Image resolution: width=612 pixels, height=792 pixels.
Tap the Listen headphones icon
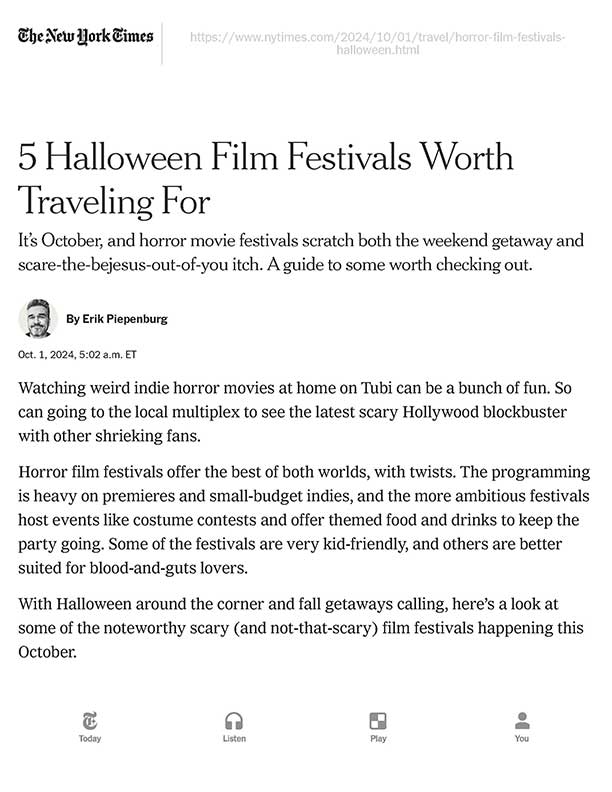[x=234, y=720]
